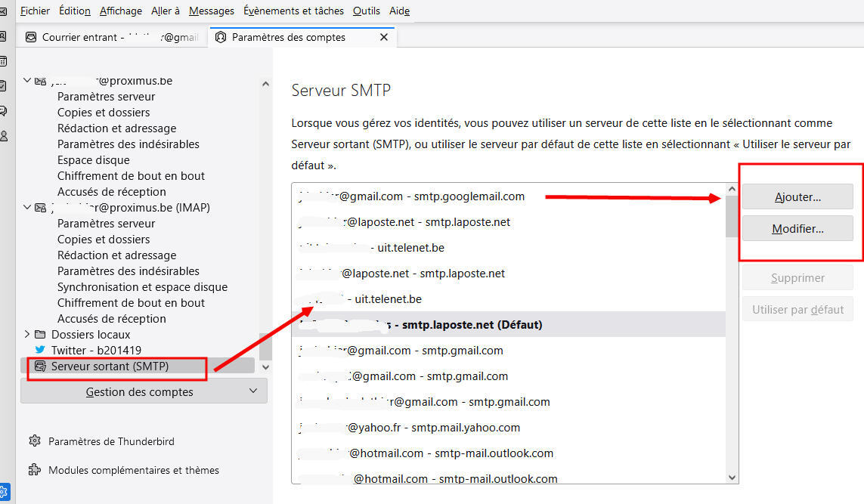Image resolution: width=864 pixels, height=504 pixels.
Task: Click the down arrow of the account tree scrollbar
Action: click(265, 366)
